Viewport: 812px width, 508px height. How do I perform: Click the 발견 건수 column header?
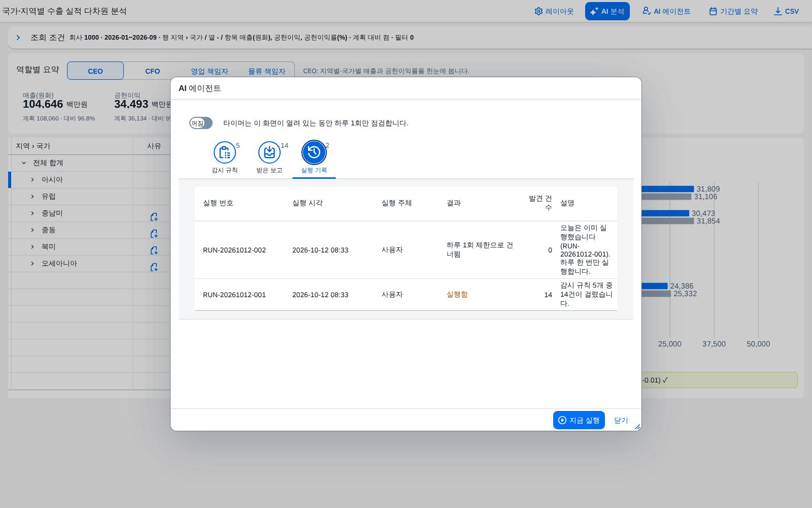[x=540, y=203]
